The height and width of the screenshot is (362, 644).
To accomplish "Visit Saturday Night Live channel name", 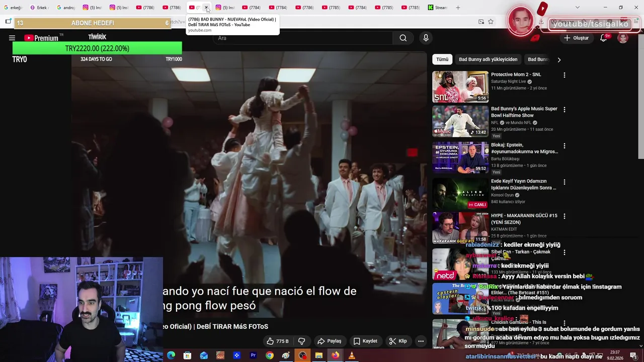I will tap(508, 81).
